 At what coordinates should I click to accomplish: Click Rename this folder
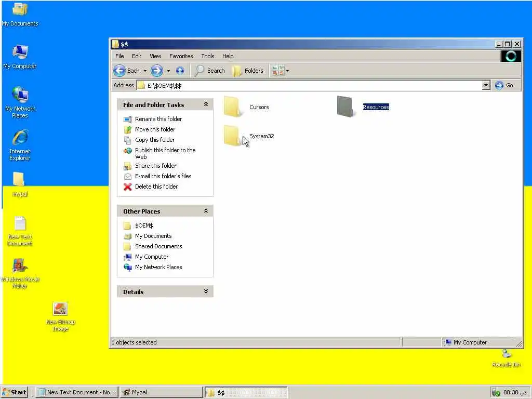[158, 119]
